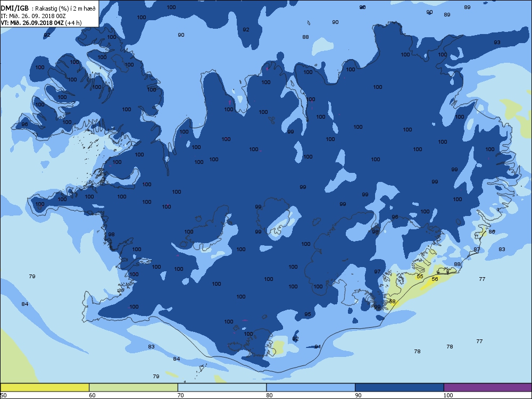Click the light green 60–70 legend swatch

point(134,387)
